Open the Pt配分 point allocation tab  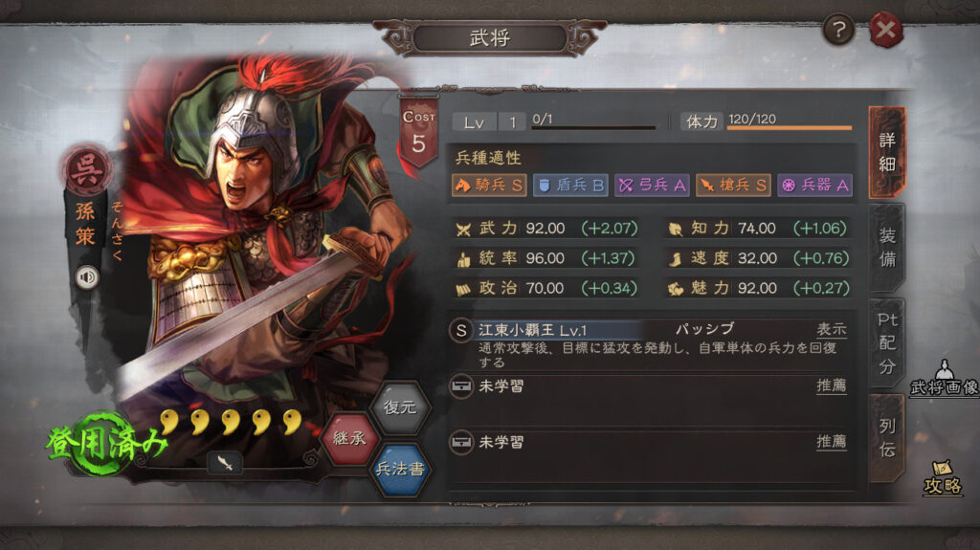click(887, 343)
